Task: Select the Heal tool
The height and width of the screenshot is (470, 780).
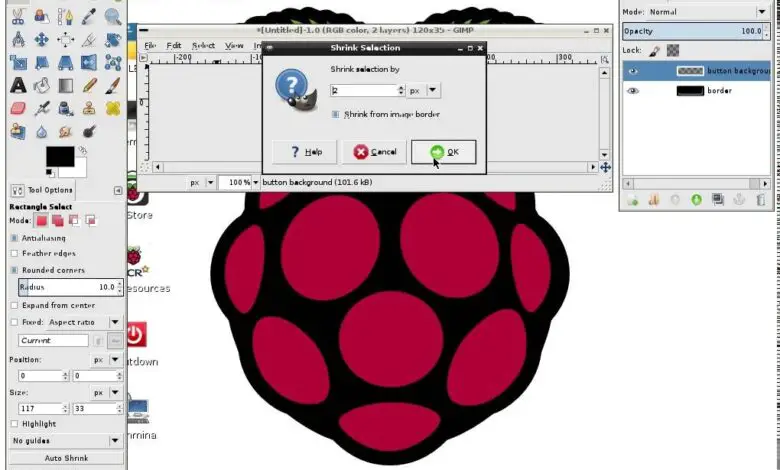Action: click(x=113, y=108)
